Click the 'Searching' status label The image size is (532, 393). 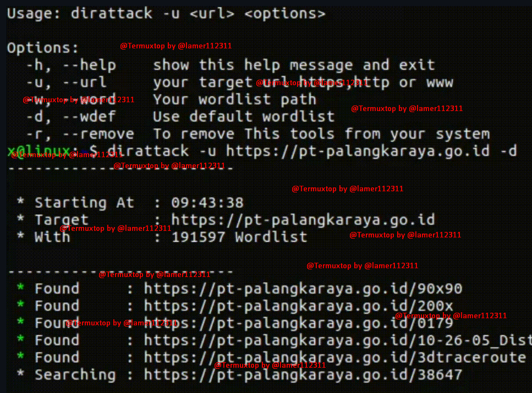pos(75,375)
